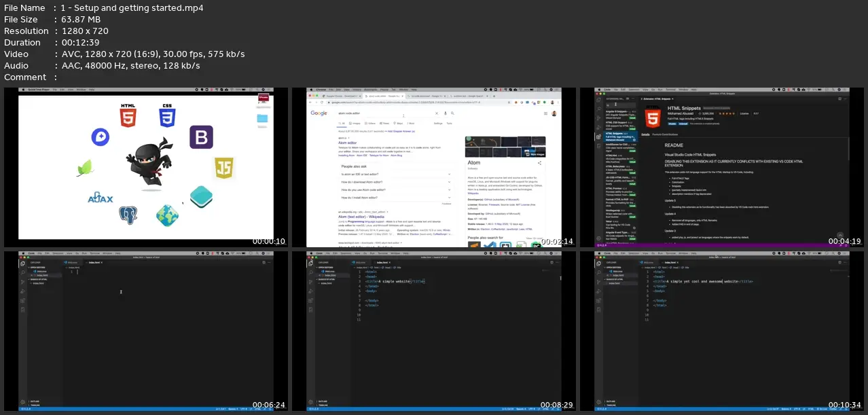
Task: Expand "How do you use Atom code editor?" question
Action: [395, 190]
